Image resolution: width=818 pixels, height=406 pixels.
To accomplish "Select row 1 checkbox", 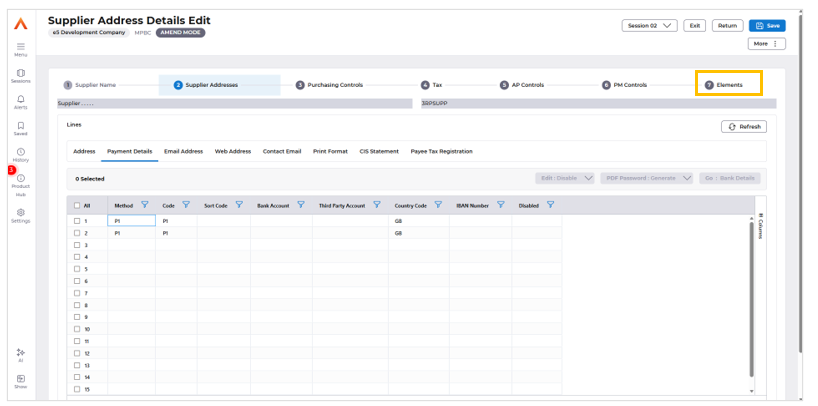I will pos(77,221).
